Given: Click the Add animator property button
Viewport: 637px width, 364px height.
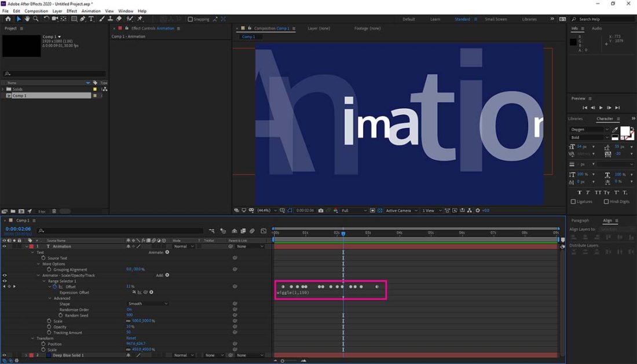Looking at the screenshot, I should tap(167, 275).
